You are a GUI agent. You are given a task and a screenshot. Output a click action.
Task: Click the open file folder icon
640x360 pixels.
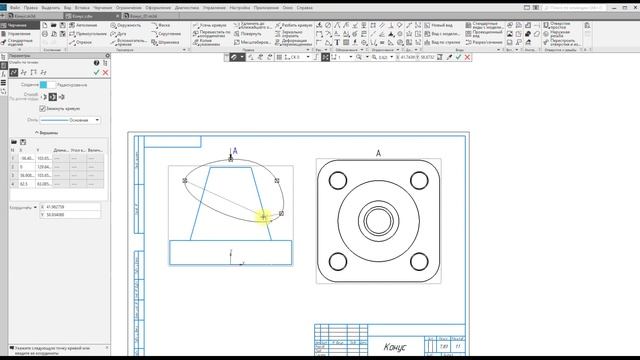[x=53, y=25]
